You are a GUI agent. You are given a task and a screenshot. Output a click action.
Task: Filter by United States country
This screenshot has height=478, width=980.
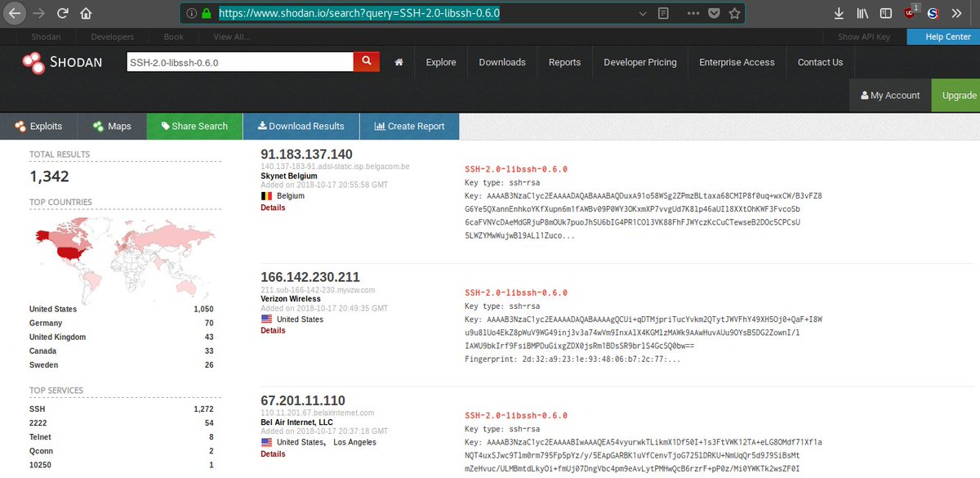pos(53,309)
